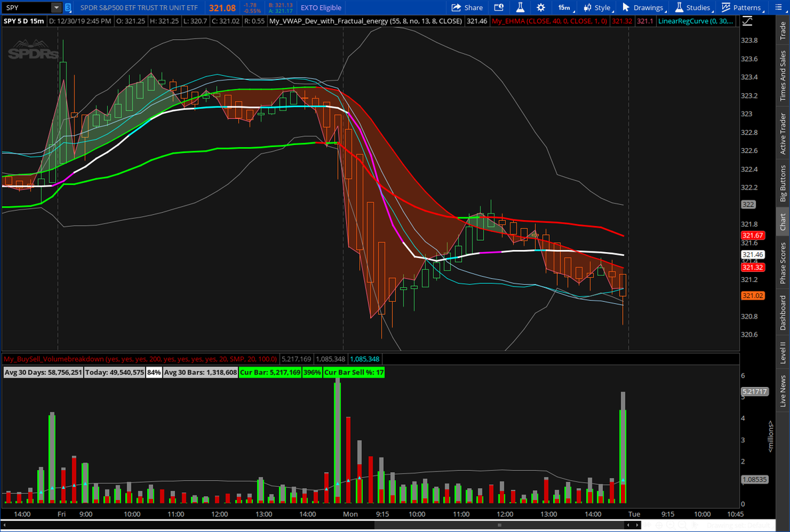Click the Cur Bar Sell %: 17 label

(353, 372)
